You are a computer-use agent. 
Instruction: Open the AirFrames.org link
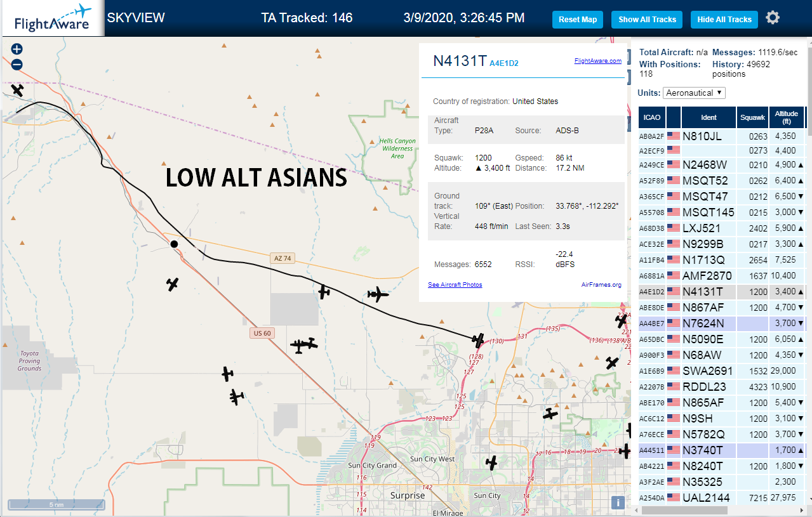click(601, 285)
